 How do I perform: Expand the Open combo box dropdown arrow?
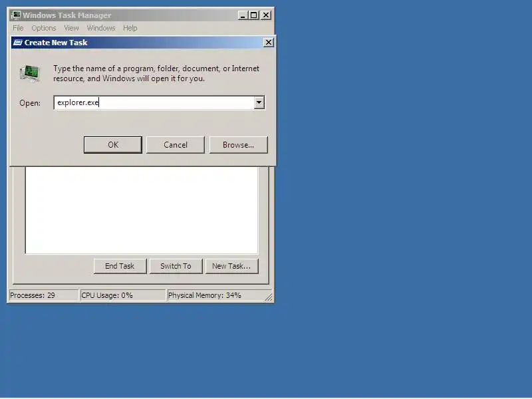[x=259, y=102]
